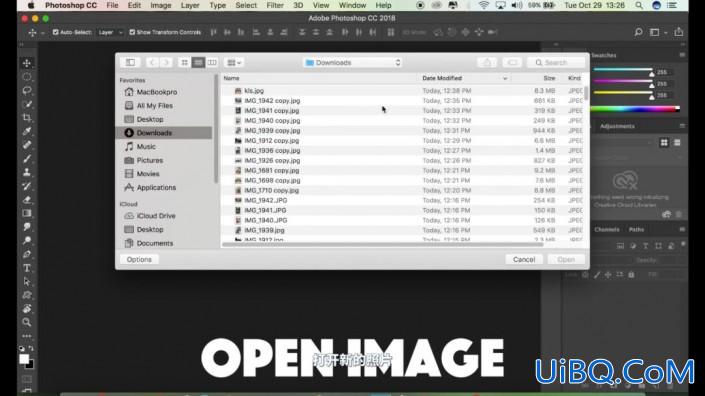Select the Zoom tool in toolbar

[27, 322]
